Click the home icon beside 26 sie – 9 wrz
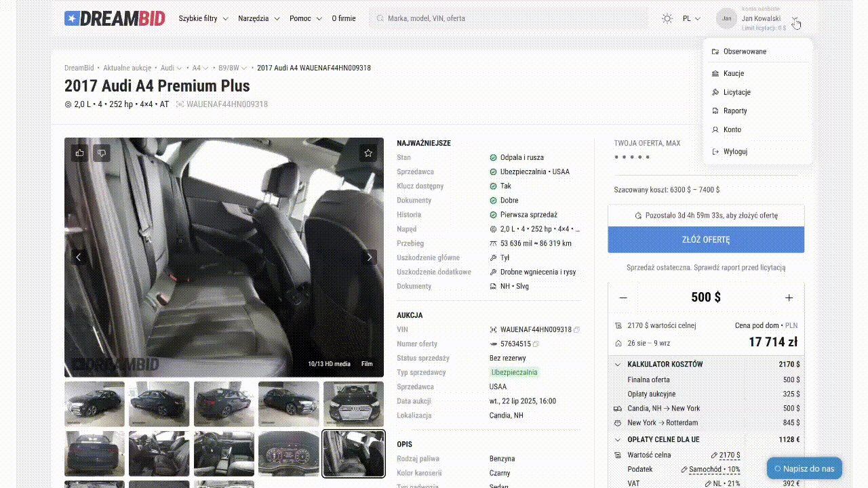The image size is (868, 488). click(618, 344)
